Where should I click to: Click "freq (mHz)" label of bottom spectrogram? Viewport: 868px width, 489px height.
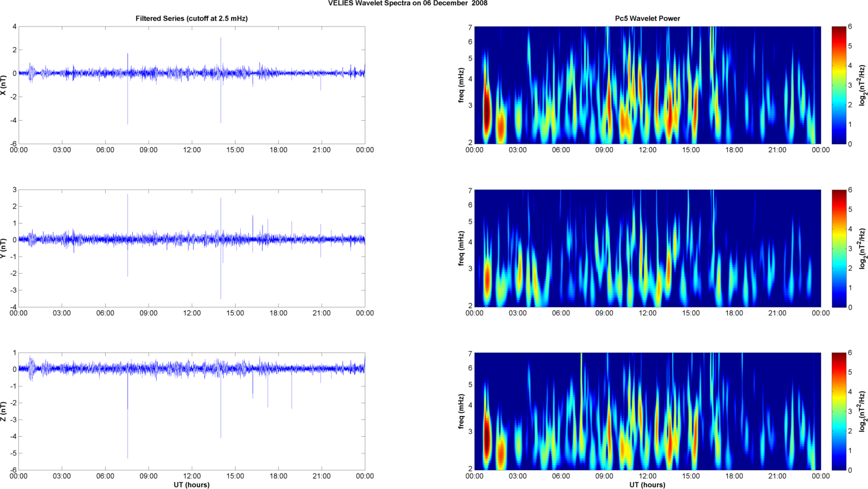click(x=461, y=411)
